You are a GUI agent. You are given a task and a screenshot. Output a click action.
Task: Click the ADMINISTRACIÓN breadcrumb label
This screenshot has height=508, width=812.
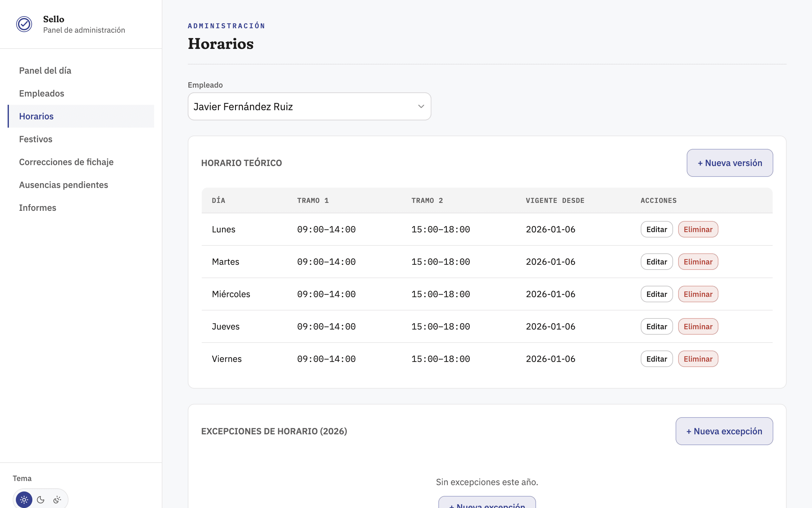pyautogui.click(x=226, y=26)
